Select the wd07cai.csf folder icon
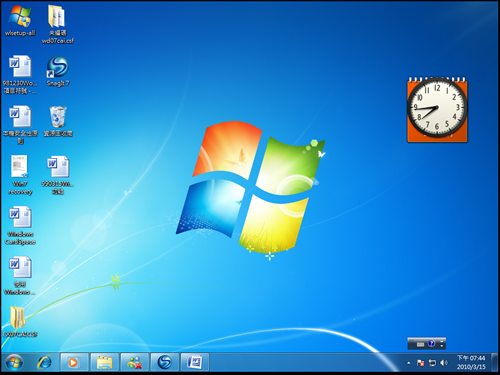 pyautogui.click(x=57, y=24)
